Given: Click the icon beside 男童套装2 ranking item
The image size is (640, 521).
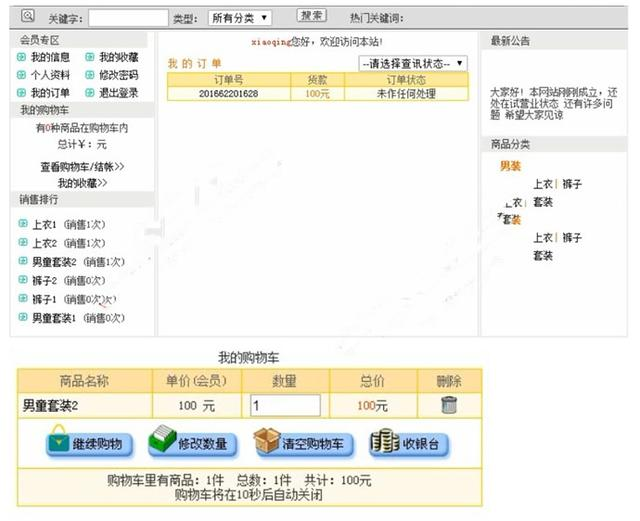Looking at the screenshot, I should pyautogui.click(x=23, y=261).
